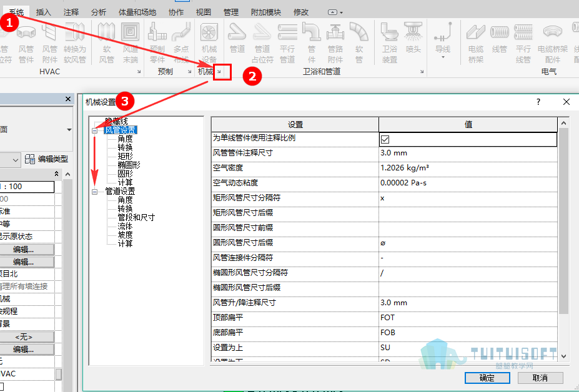
Task: Select 流体 under 管道设置
Action: [125, 226]
